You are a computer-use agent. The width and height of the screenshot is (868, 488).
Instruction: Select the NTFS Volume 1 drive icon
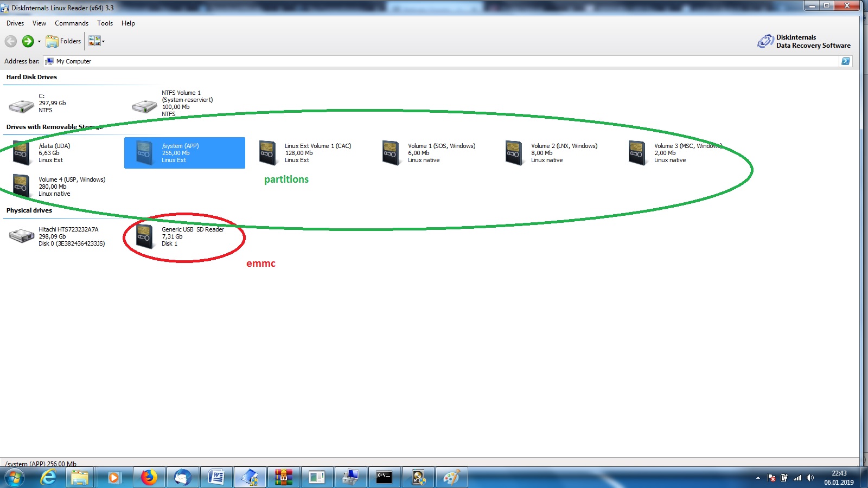click(x=144, y=105)
